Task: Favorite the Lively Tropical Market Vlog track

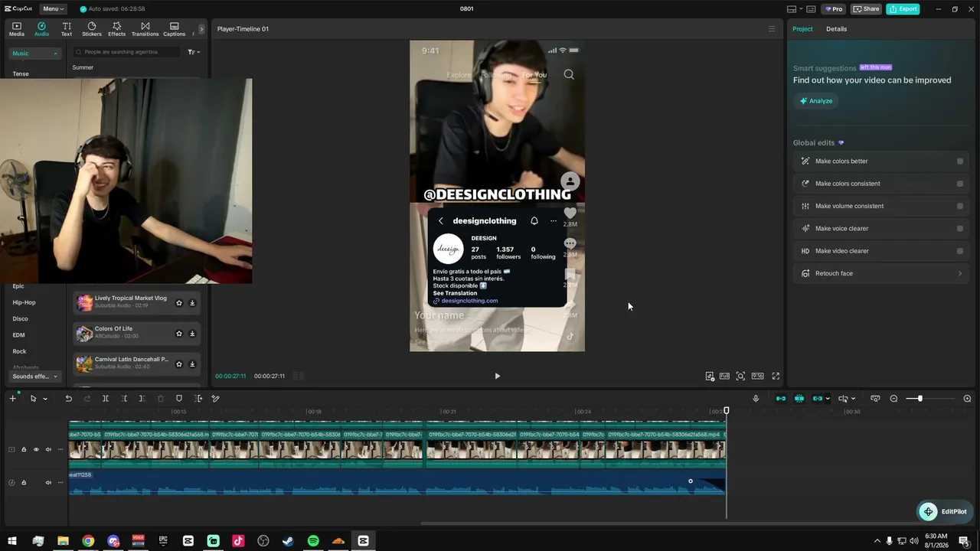Action: [179, 303]
